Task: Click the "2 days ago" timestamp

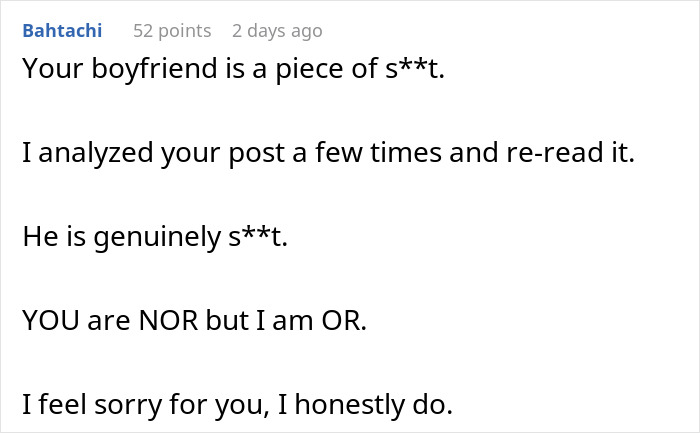Action: pyautogui.click(x=277, y=31)
